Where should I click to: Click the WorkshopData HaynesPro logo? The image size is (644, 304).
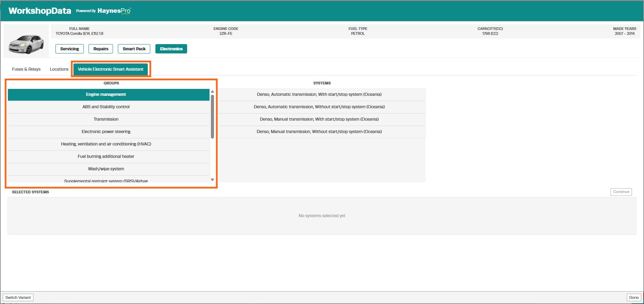(x=70, y=11)
